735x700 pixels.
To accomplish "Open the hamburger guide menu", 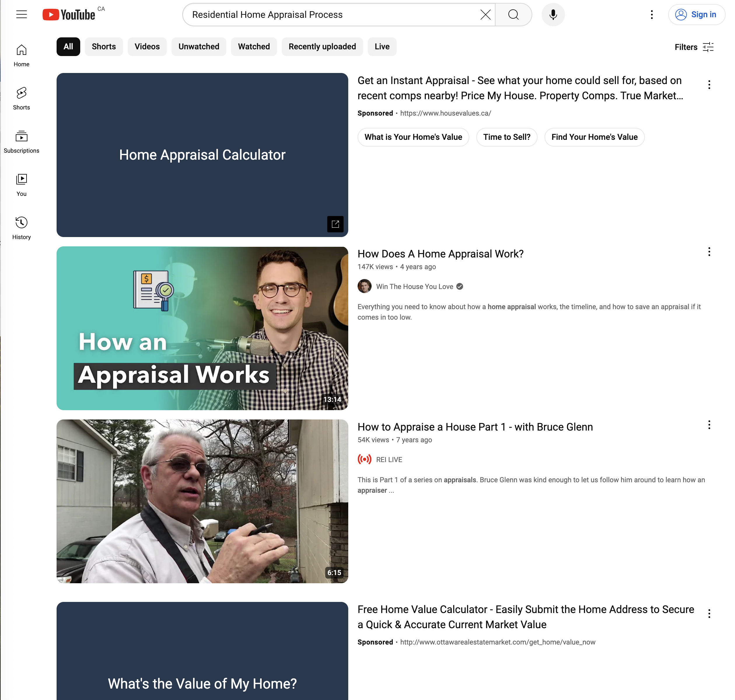I will [22, 15].
